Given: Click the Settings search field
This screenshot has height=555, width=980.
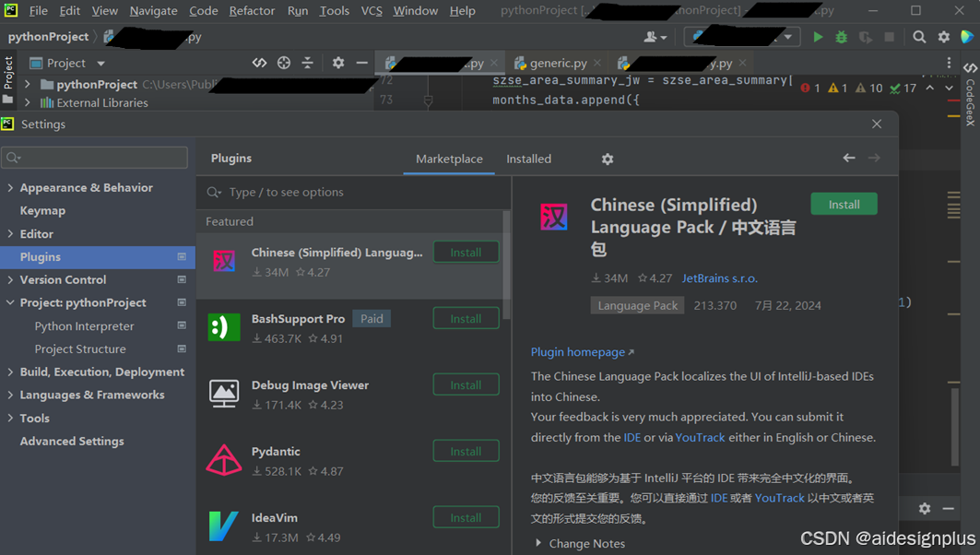Looking at the screenshot, I should click(94, 158).
